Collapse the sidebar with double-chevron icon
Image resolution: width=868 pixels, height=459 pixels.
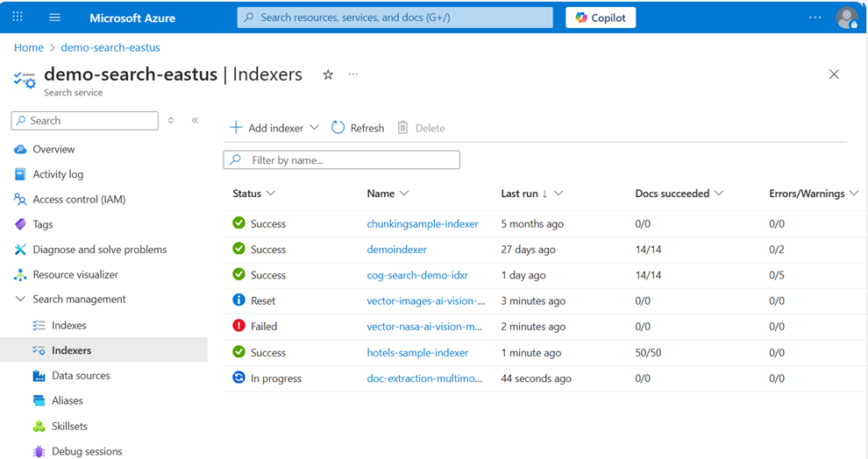click(x=195, y=120)
